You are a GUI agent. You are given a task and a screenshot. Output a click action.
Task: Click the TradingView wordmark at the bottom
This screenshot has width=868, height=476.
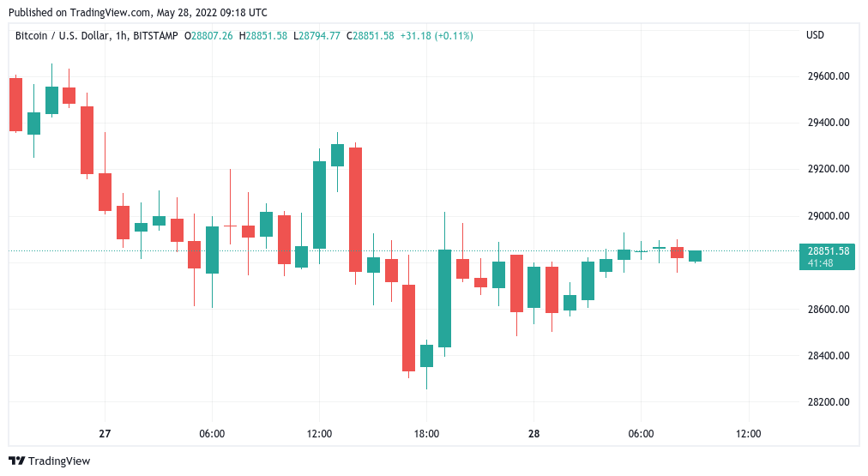[x=59, y=461]
